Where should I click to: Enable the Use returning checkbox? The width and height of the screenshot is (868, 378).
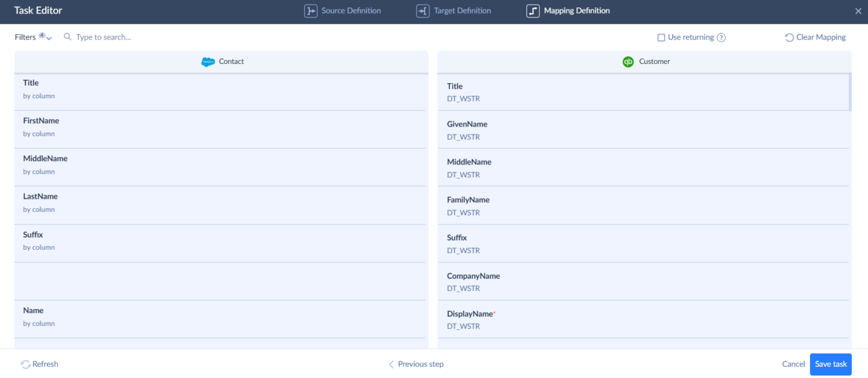point(661,37)
